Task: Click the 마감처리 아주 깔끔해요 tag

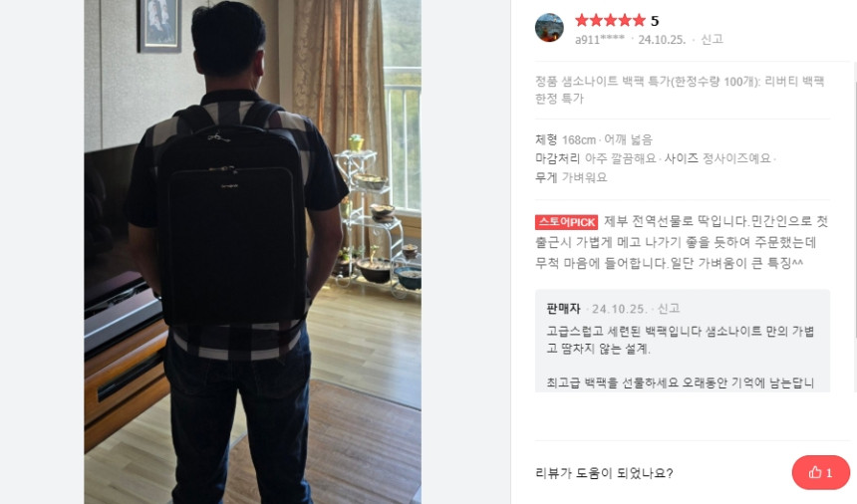Action: (x=595, y=158)
